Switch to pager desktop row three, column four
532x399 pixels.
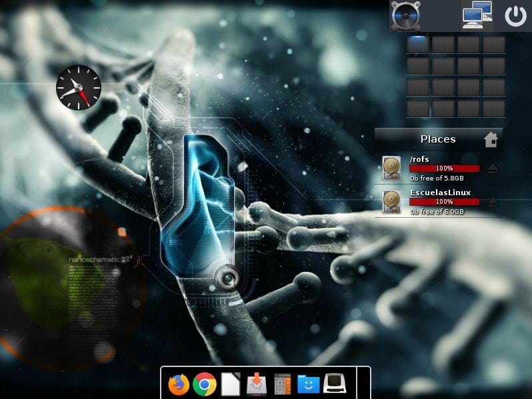click(x=494, y=87)
